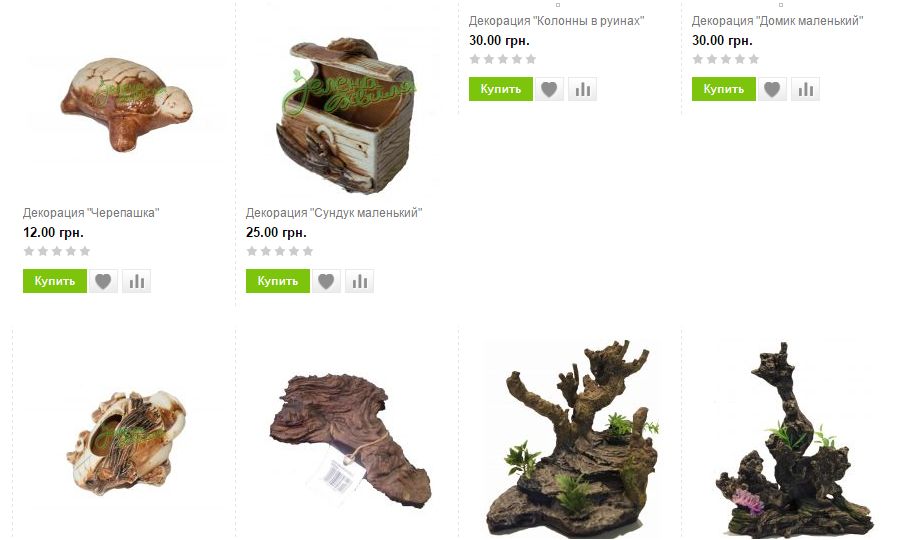Open the Декорация "Черепашка" product link
Viewport: 898px width, 540px height.
coord(91,212)
